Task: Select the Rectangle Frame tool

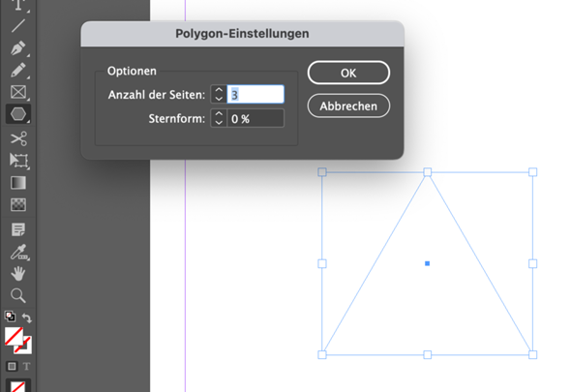Action: pyautogui.click(x=17, y=92)
